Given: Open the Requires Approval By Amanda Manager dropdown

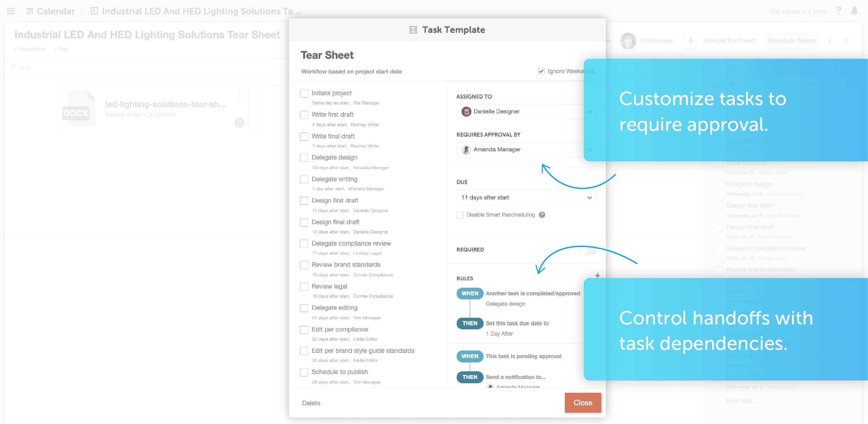Looking at the screenshot, I should coord(526,150).
